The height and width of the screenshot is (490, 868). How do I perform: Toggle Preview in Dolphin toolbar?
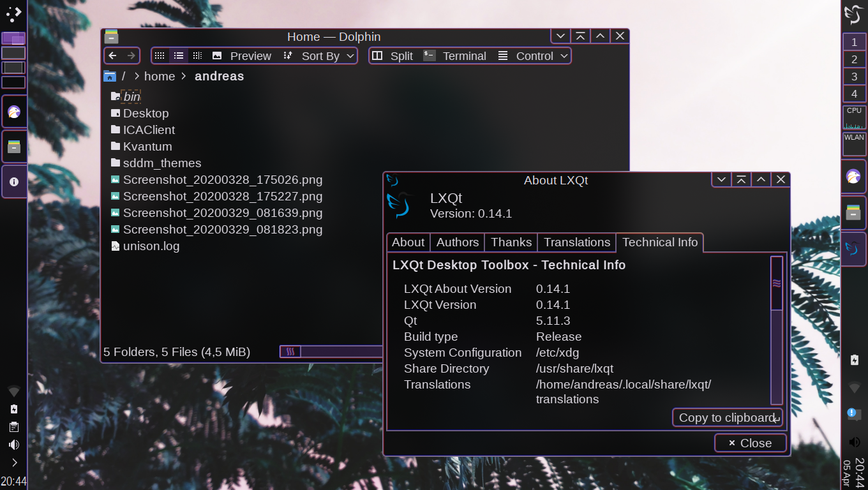241,56
